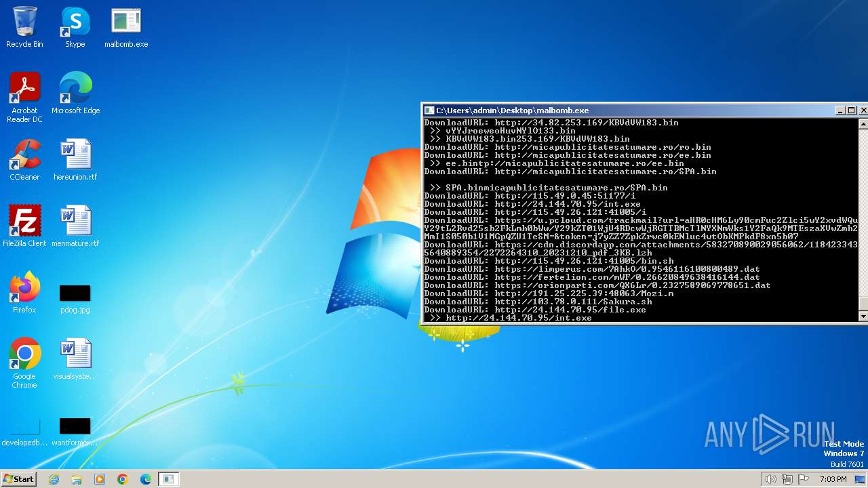Launch Firefox from the desktop
The width and height of the screenshot is (868, 488).
click(24, 293)
